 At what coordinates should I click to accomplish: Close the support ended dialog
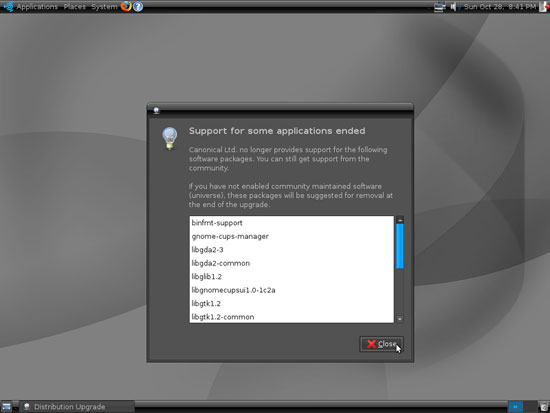(x=381, y=344)
